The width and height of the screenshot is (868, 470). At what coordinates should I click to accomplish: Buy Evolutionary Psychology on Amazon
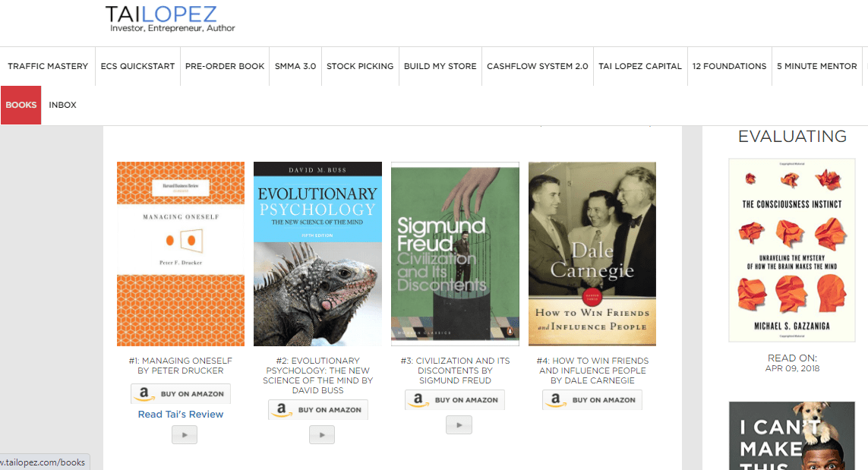click(x=317, y=410)
